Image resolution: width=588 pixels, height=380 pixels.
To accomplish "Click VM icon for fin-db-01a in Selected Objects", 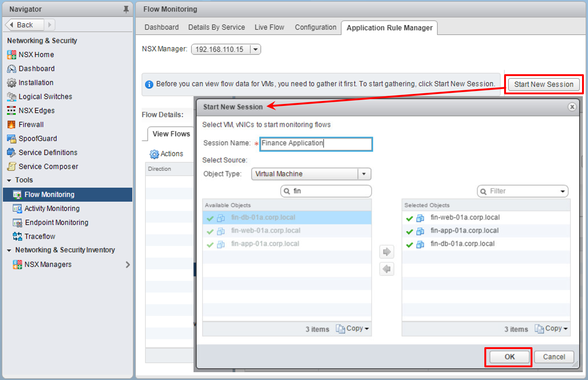I will pyautogui.click(x=420, y=245).
